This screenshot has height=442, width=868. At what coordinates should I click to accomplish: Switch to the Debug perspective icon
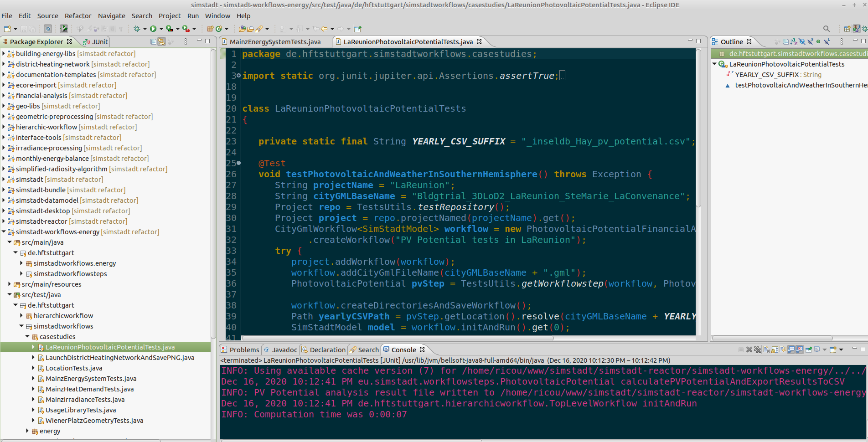[x=864, y=29]
